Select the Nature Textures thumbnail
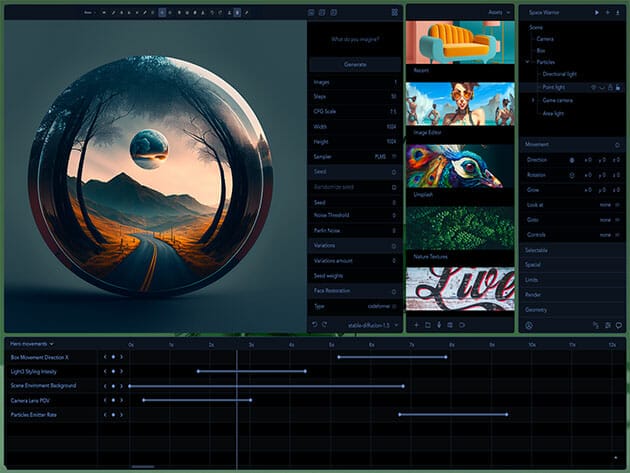 461,227
